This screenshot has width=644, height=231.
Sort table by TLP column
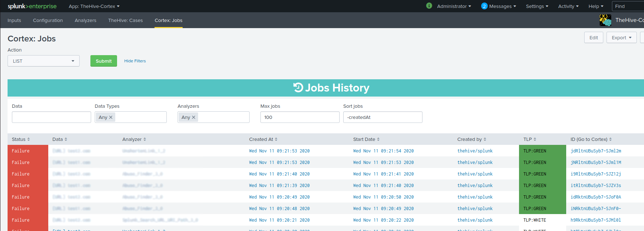(530, 139)
